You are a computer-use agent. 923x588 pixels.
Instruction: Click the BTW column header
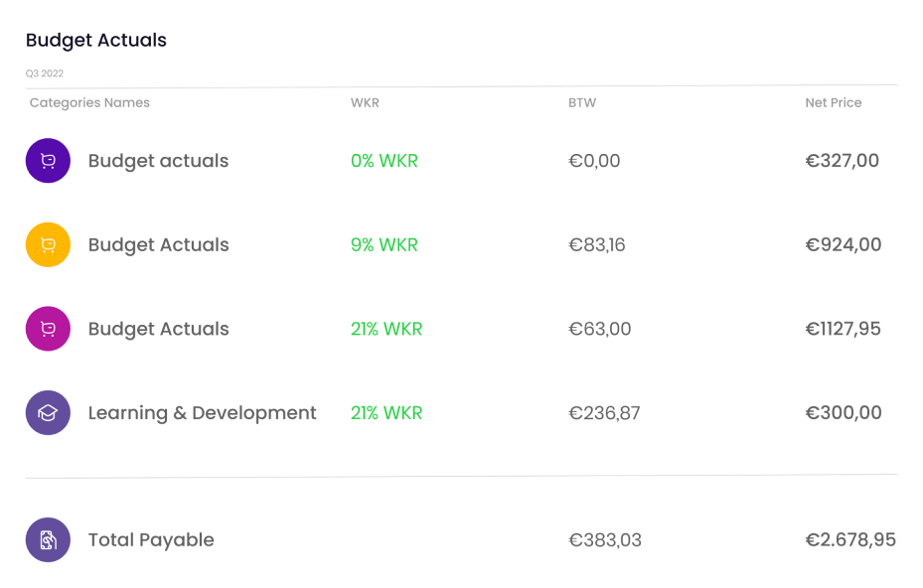click(582, 103)
